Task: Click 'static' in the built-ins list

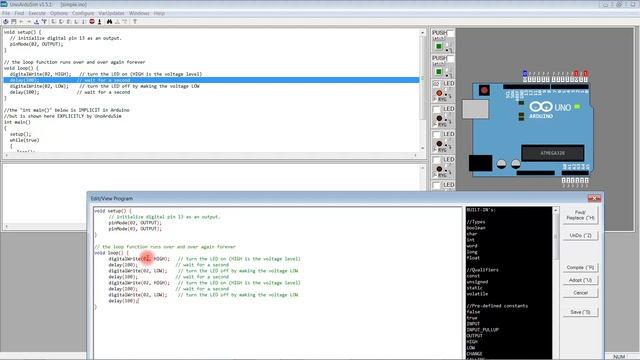Action: (475, 288)
